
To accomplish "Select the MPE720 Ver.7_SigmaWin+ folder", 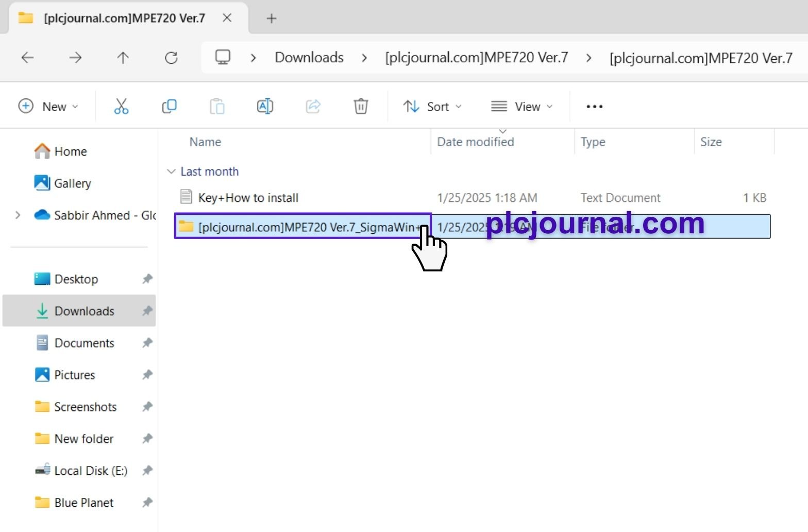I will [x=473, y=227].
